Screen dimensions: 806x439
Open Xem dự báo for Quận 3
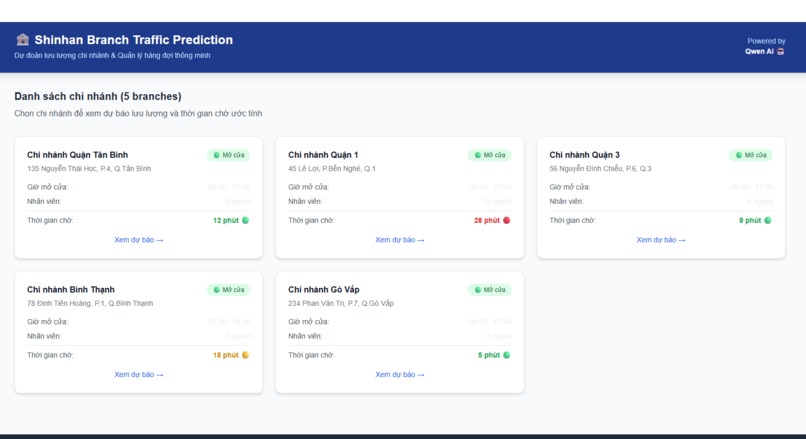point(661,240)
